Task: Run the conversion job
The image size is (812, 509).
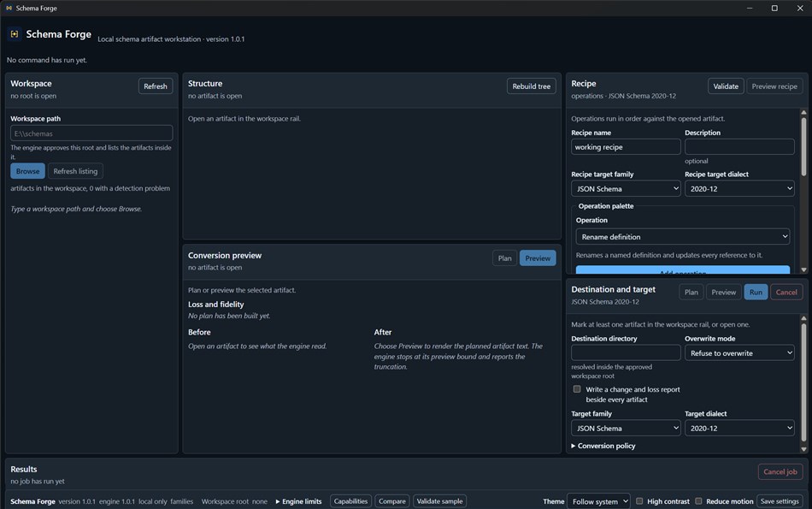Action: click(x=756, y=292)
